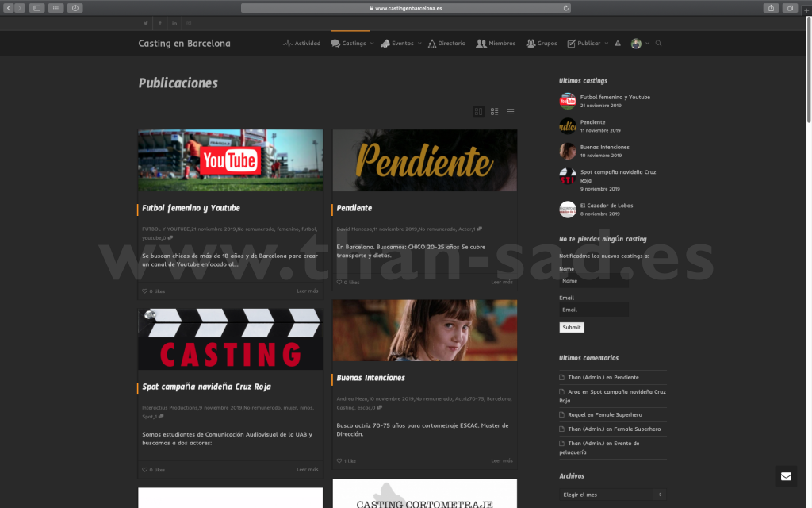Screen dimensions: 812x508
Task: Focus the Name input field
Action: click(594, 281)
